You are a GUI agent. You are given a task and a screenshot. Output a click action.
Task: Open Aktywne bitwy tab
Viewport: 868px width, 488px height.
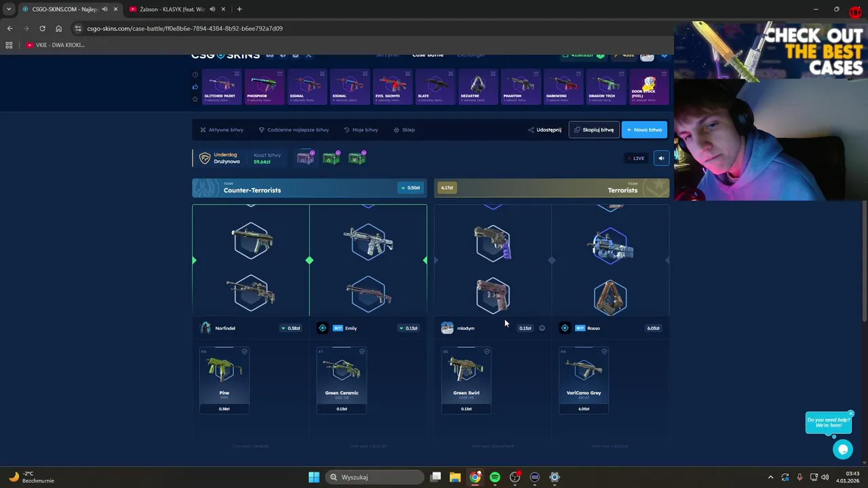point(222,129)
